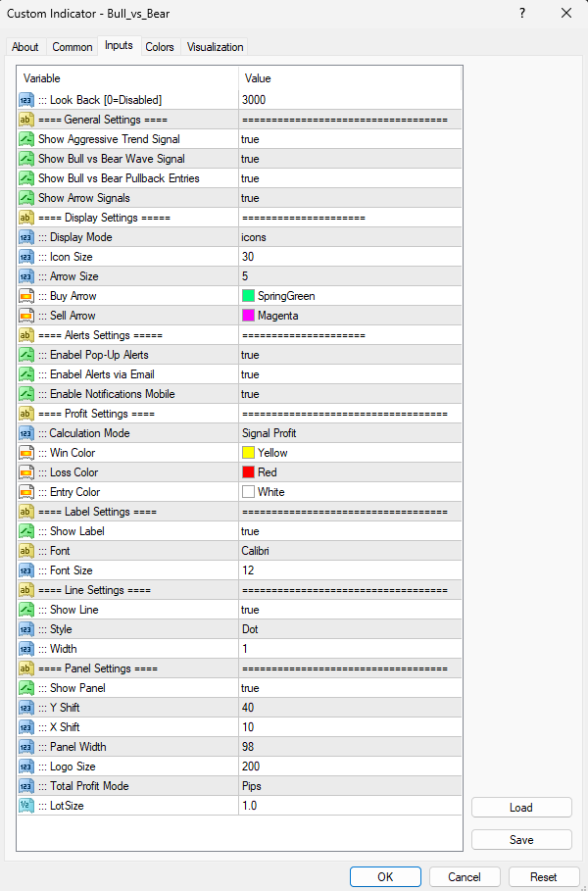Click the double-value icon next to LotSize
Viewport: 588px width, 891px height.
[x=26, y=806]
